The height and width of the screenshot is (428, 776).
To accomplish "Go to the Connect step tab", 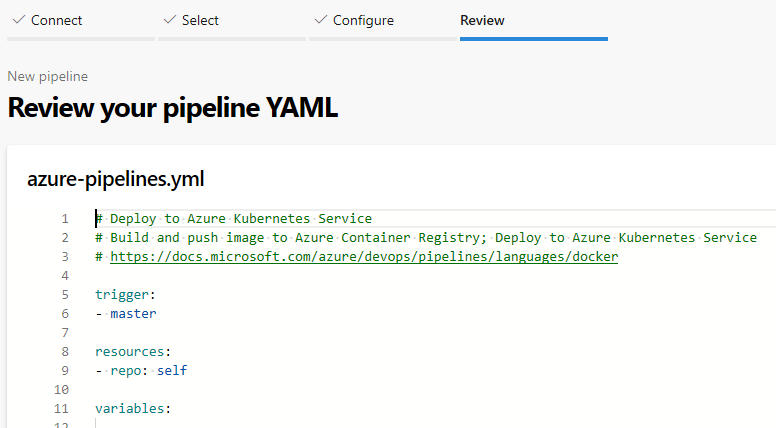I will tap(81, 21).
